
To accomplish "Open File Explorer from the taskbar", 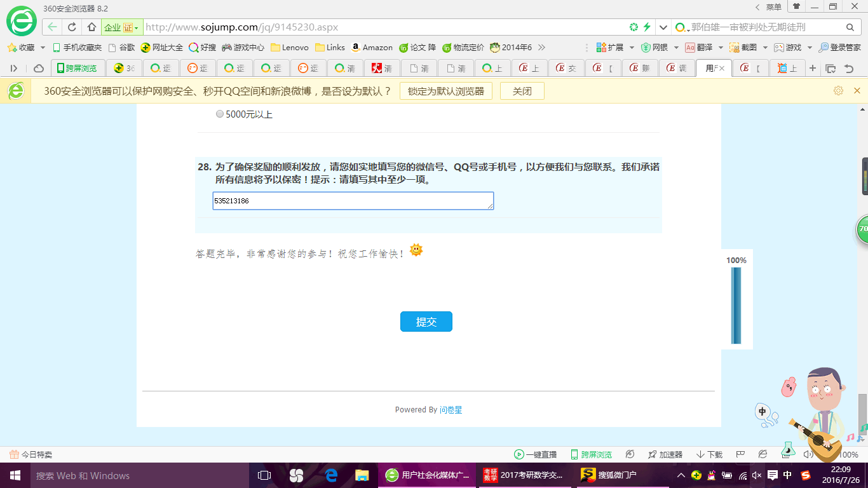I will pyautogui.click(x=362, y=475).
